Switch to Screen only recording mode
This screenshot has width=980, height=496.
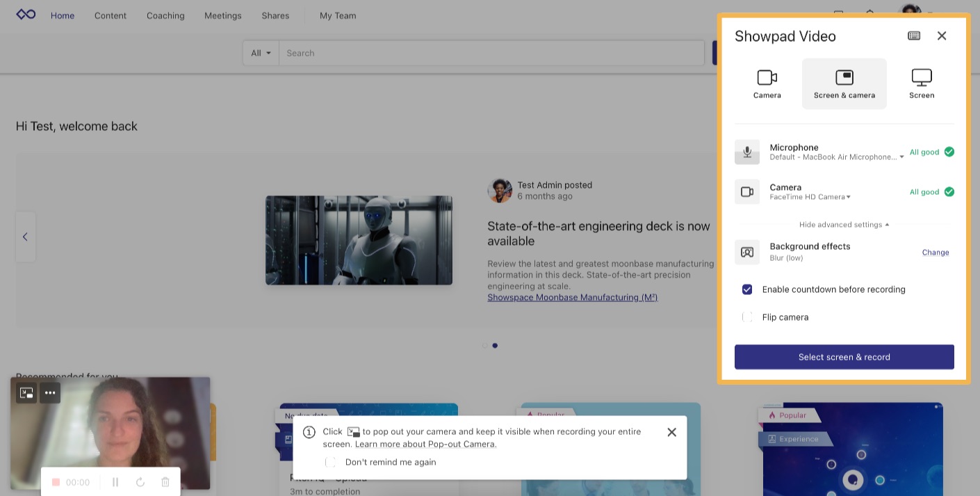click(922, 82)
